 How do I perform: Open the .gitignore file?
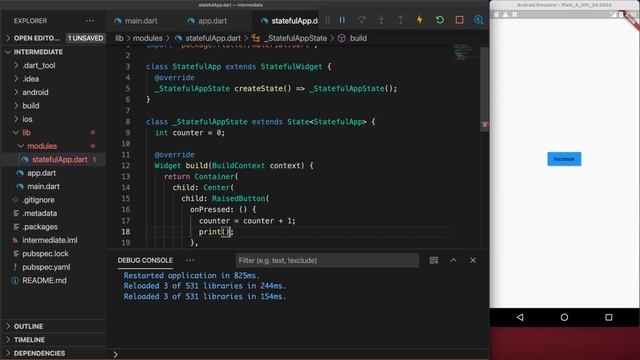click(38, 200)
